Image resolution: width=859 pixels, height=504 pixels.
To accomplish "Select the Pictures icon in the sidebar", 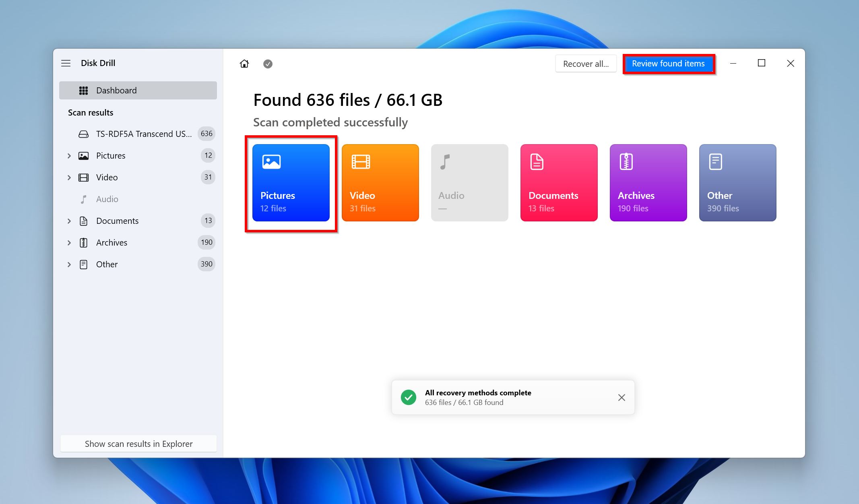I will (83, 155).
